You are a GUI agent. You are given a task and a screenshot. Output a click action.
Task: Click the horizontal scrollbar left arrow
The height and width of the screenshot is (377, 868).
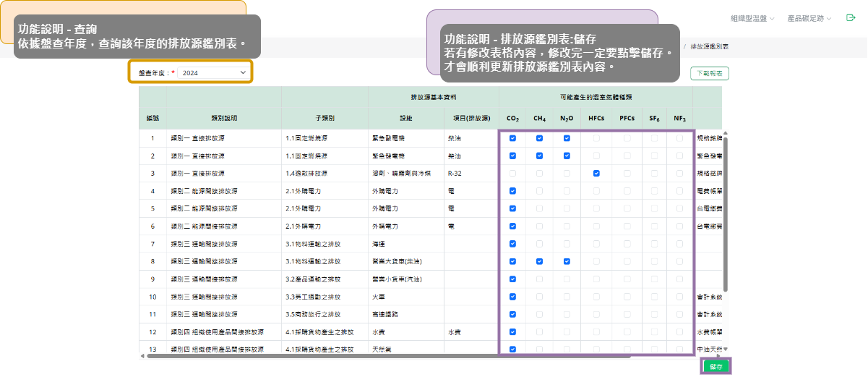coord(142,356)
